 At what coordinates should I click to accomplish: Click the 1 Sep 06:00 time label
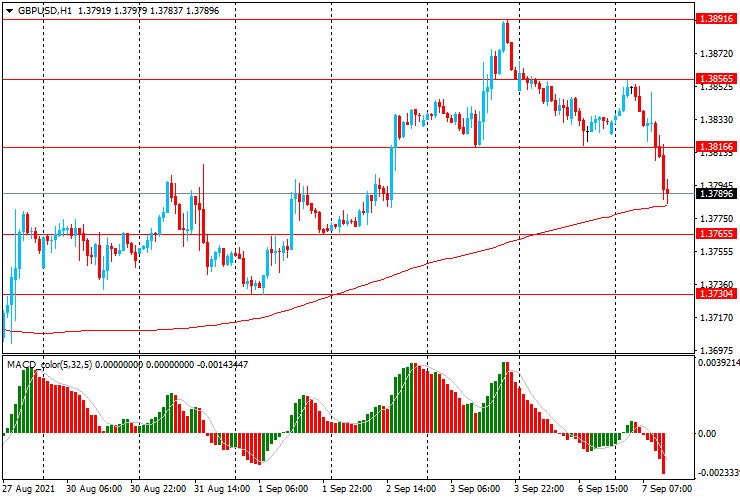pyautogui.click(x=284, y=488)
